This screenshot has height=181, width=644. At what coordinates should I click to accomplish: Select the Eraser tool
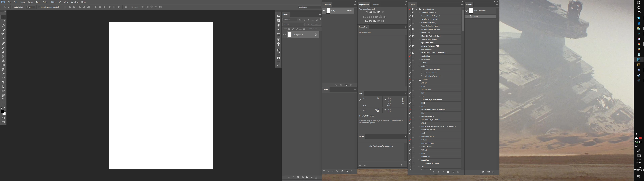coord(3,61)
